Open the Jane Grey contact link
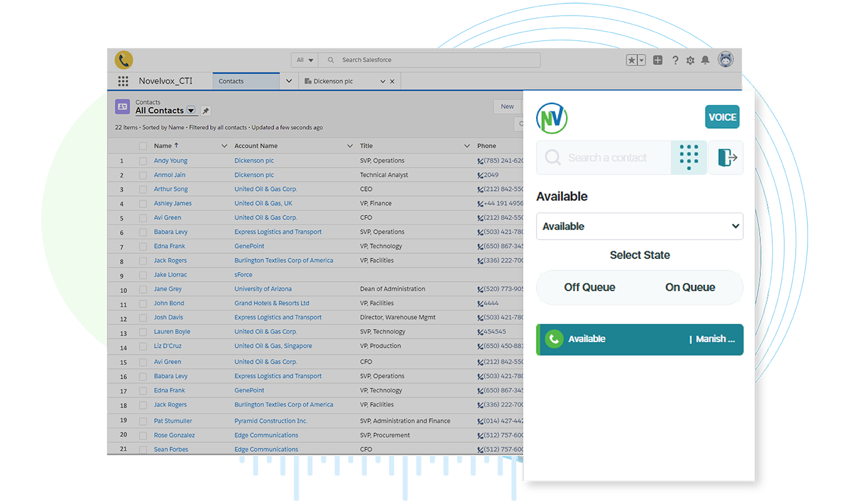Screen dimensions: 849x504 [168, 289]
